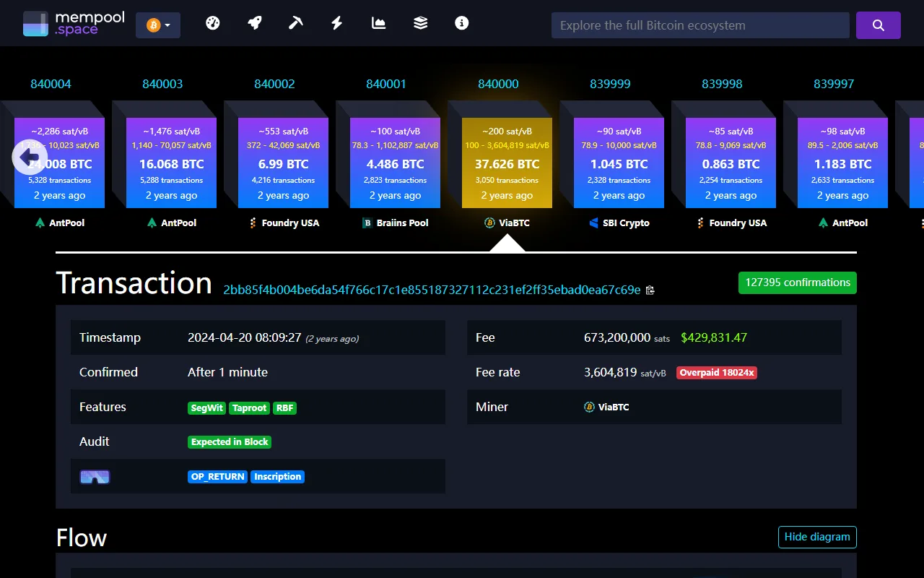Open block height 839999 link

[x=610, y=84]
